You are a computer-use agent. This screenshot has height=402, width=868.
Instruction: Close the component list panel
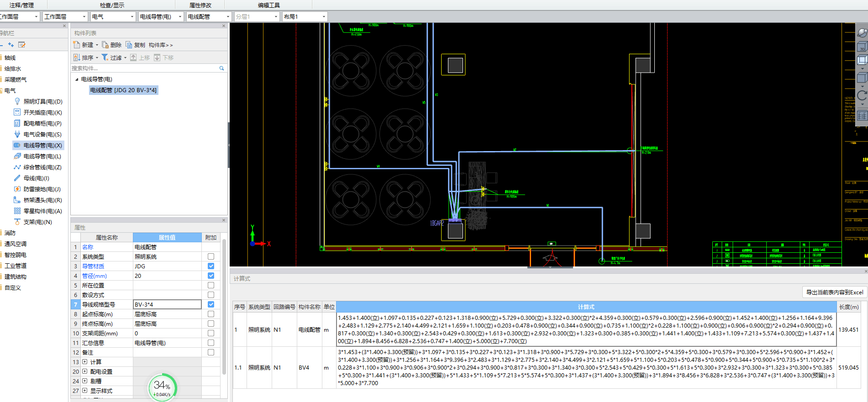click(x=224, y=26)
